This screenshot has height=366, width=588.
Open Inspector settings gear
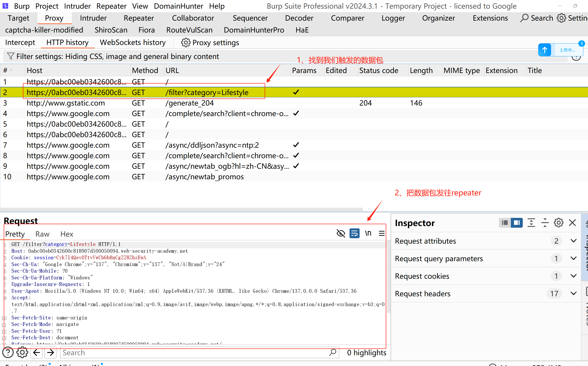[558, 223]
